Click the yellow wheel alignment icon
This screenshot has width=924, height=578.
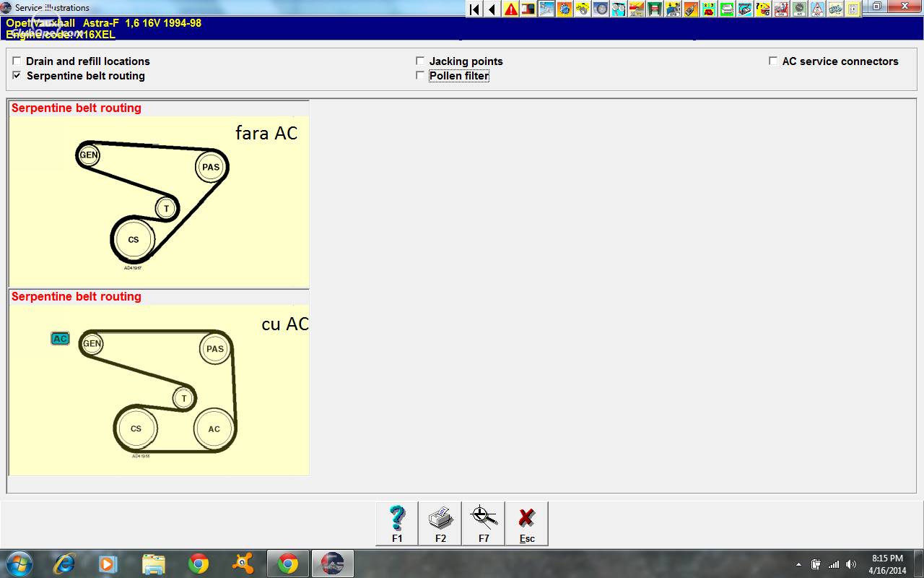coord(583,9)
